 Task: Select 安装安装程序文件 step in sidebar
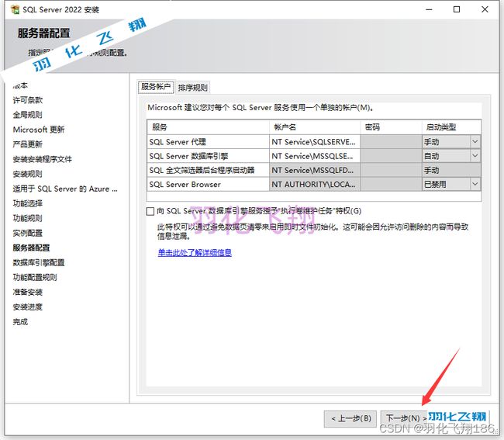pyautogui.click(x=43, y=159)
